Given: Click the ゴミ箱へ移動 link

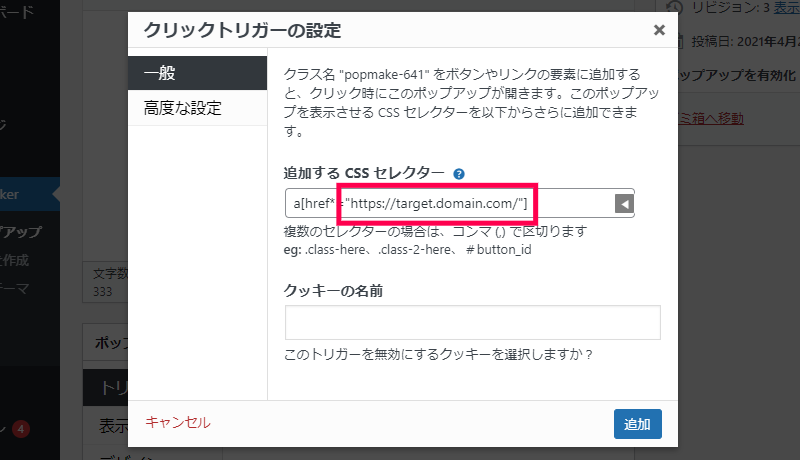Looking at the screenshot, I should (x=711, y=118).
